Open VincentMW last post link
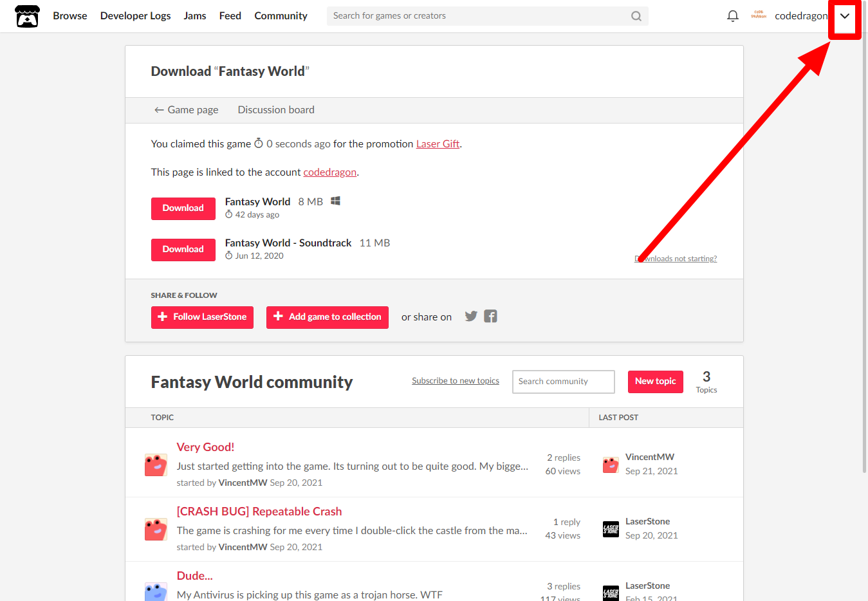 click(x=650, y=457)
